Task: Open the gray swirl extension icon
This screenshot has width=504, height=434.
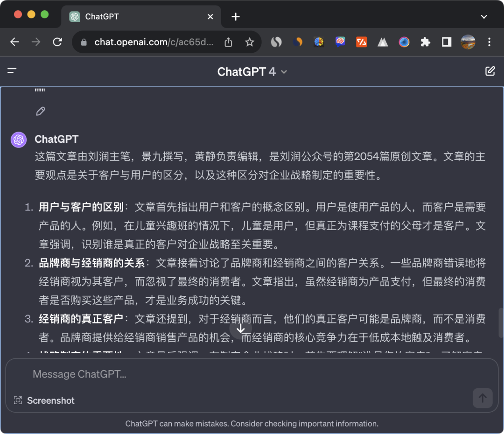Action: tap(276, 42)
